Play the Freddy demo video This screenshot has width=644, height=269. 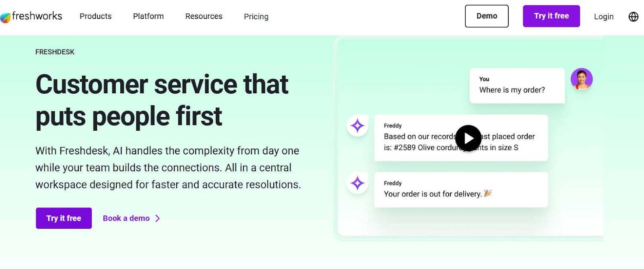[x=468, y=138]
